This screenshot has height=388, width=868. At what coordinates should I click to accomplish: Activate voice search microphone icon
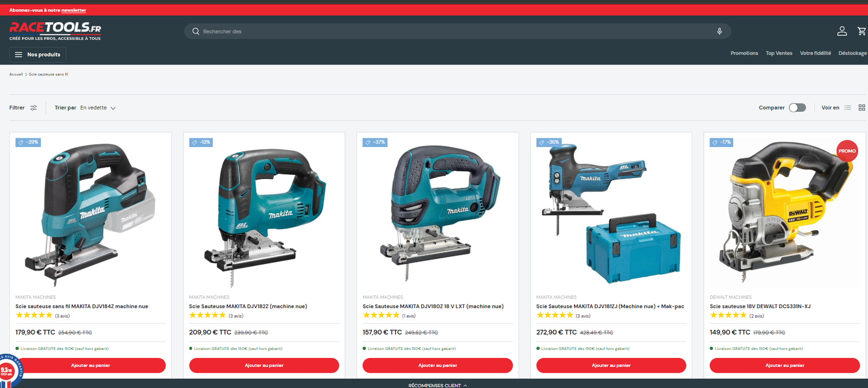coord(719,31)
